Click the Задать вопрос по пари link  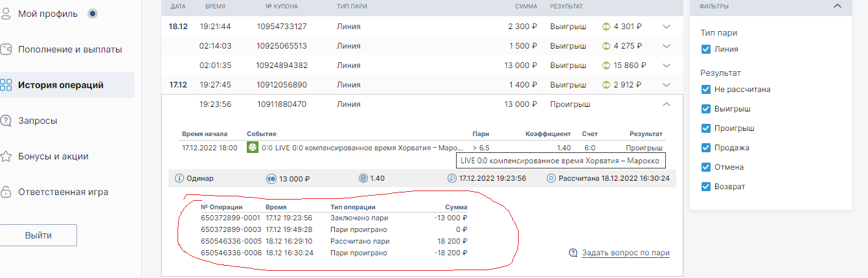click(x=625, y=253)
